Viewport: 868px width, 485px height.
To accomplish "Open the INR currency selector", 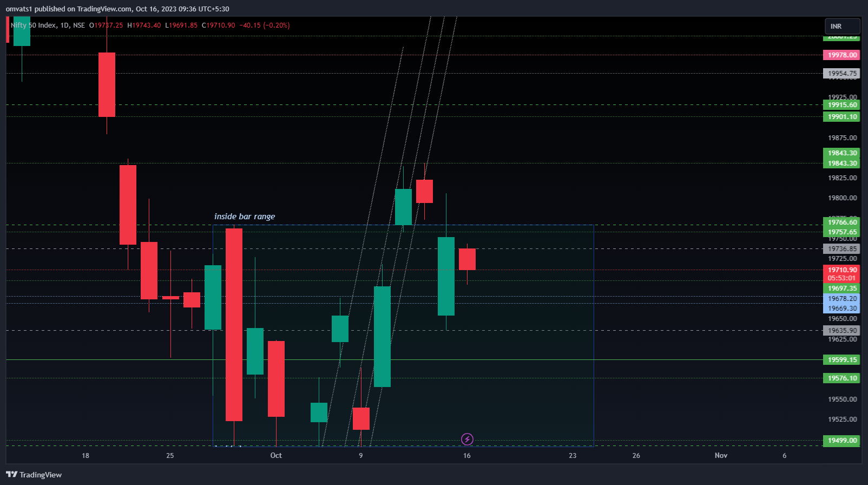I will click(x=842, y=26).
